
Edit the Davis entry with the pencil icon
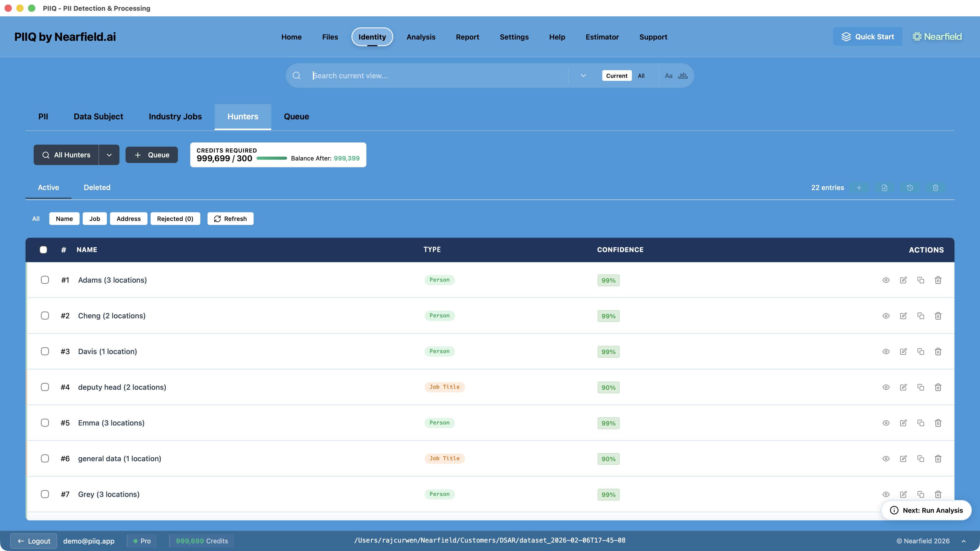click(x=903, y=351)
